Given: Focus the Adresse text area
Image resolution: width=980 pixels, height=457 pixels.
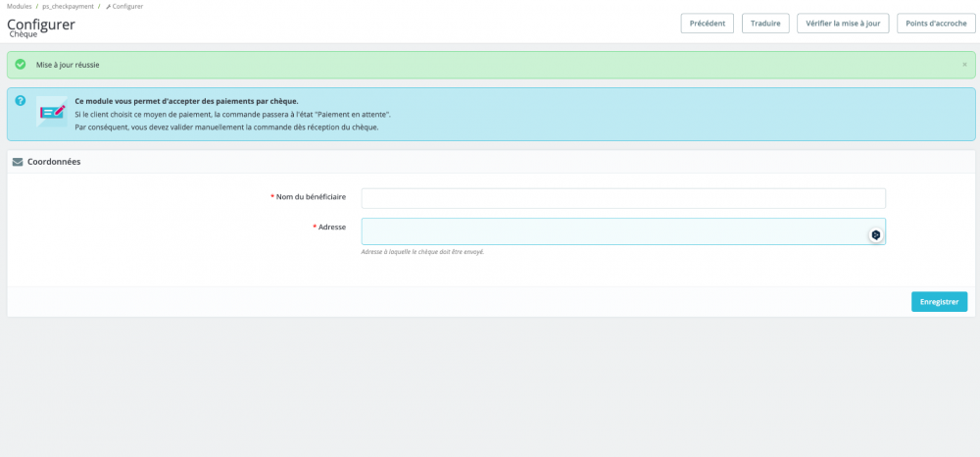Looking at the screenshot, I should 623,231.
